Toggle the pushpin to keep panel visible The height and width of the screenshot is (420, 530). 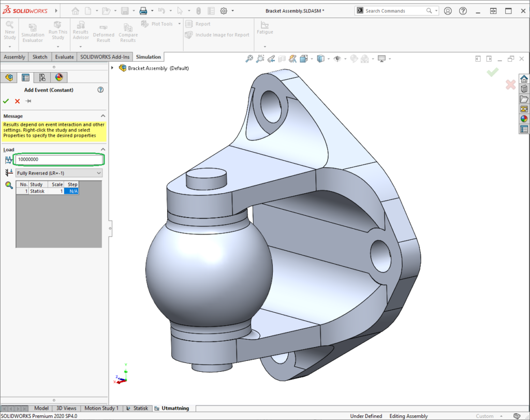[x=28, y=101]
